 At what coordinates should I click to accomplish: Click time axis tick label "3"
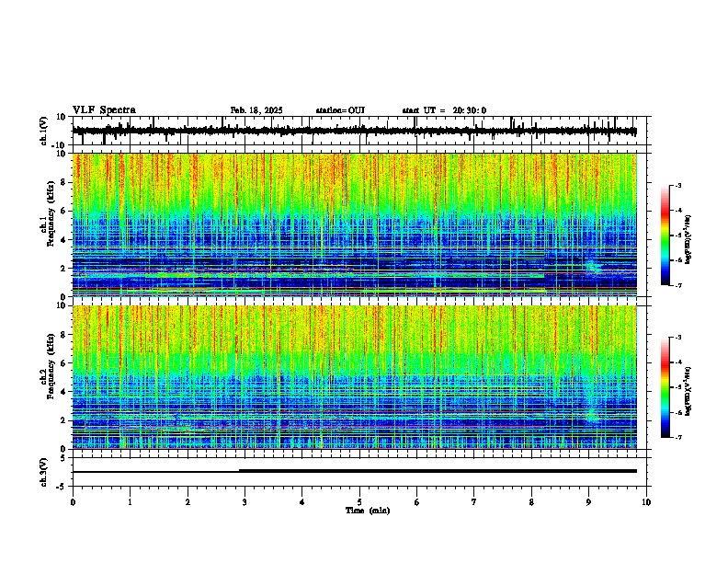coord(245,502)
